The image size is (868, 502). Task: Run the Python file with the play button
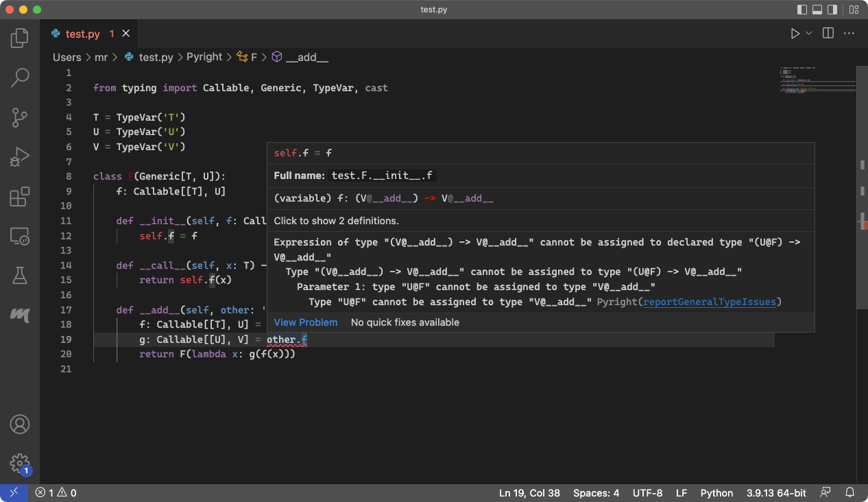coord(795,32)
